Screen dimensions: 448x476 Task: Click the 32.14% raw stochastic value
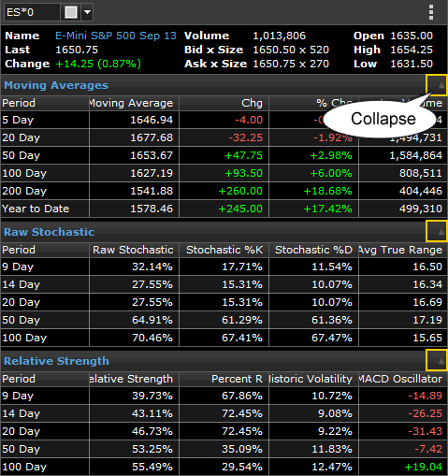click(x=152, y=267)
